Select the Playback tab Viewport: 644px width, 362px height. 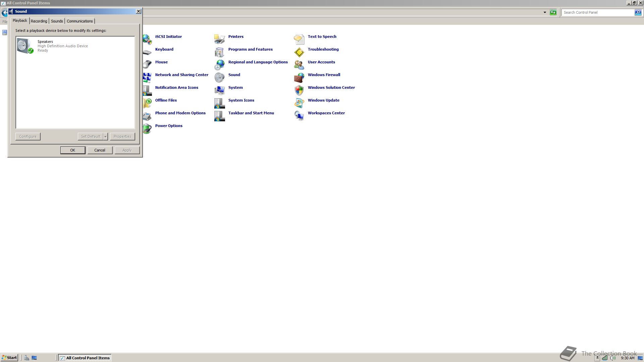coord(20,20)
